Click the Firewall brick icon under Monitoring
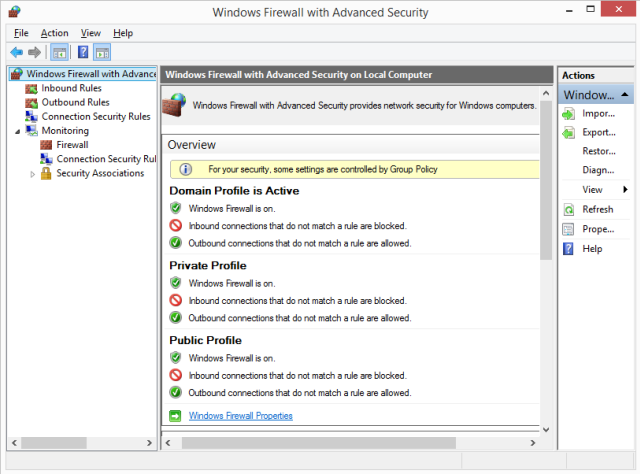The width and height of the screenshot is (640, 474). click(x=46, y=145)
